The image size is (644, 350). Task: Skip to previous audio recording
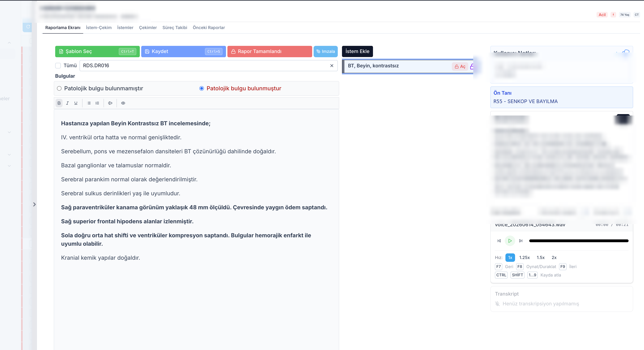click(499, 241)
